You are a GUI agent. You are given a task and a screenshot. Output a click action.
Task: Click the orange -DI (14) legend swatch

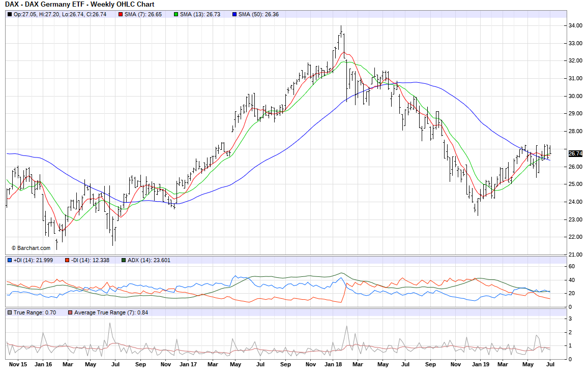67,260
